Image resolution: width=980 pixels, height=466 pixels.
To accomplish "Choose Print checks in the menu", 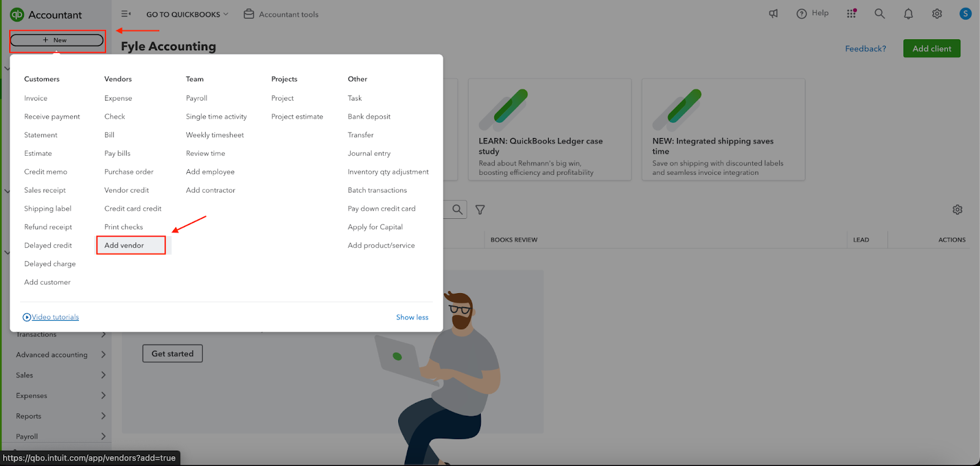I will pos(124,227).
